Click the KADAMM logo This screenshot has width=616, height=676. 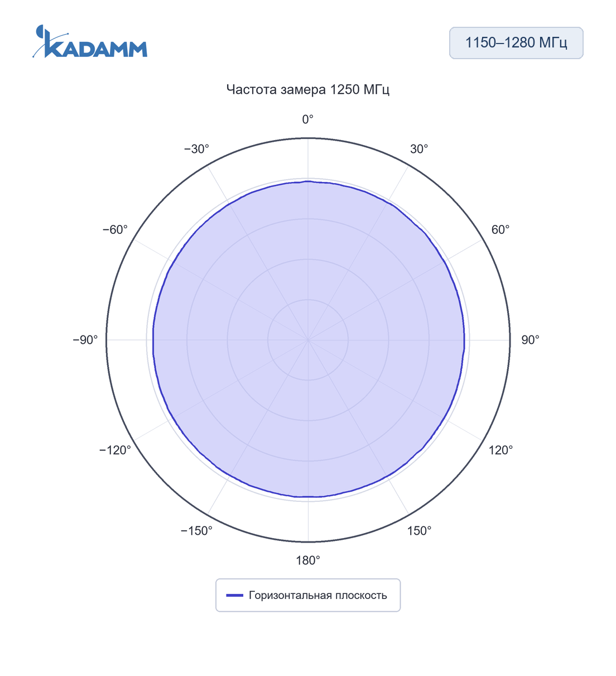pyautogui.click(x=90, y=41)
